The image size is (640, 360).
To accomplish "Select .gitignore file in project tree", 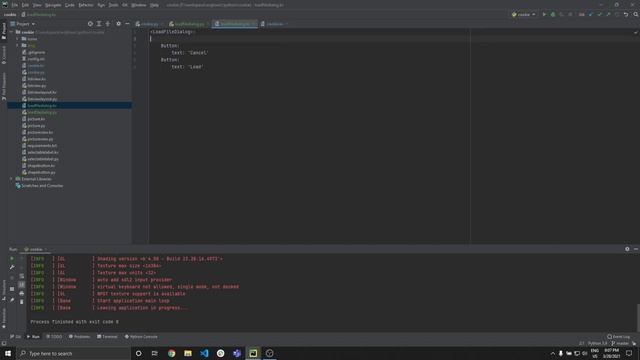I will point(36,52).
